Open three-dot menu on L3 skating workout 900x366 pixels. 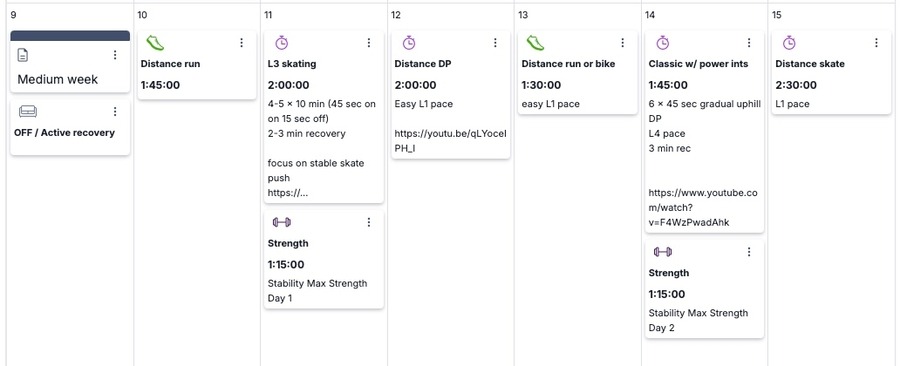tap(368, 42)
